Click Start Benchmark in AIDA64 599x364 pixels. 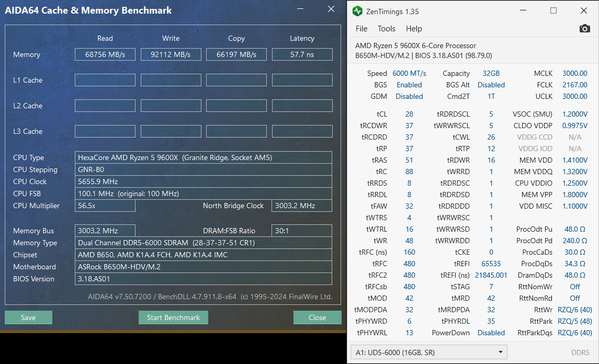click(x=174, y=317)
